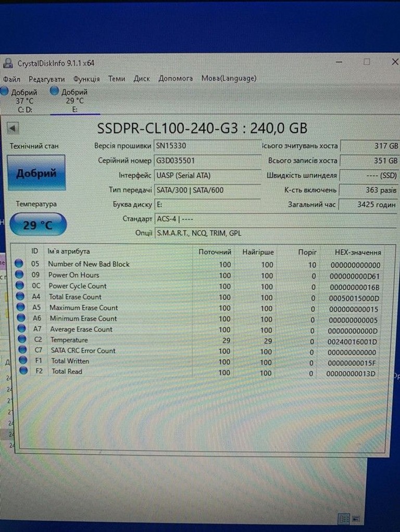Select the E: disk tab
Screen dimensions: 400x532
tap(74, 101)
